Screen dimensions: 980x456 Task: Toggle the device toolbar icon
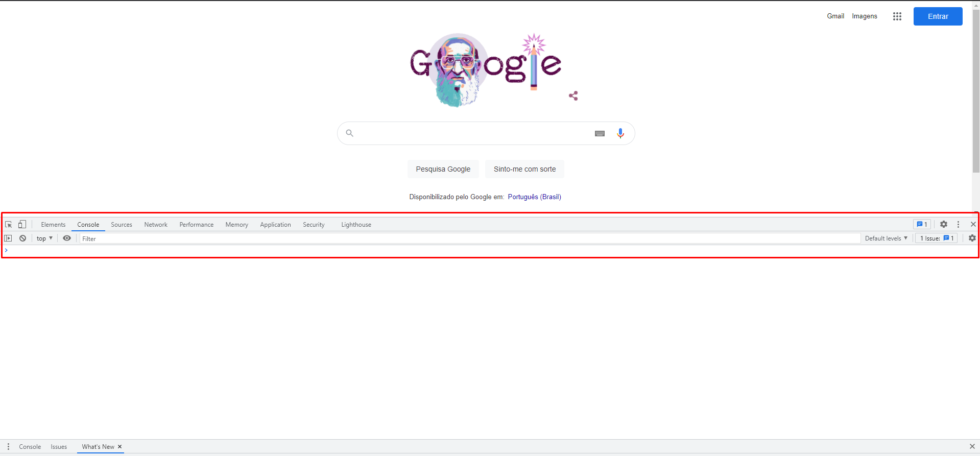click(x=22, y=224)
